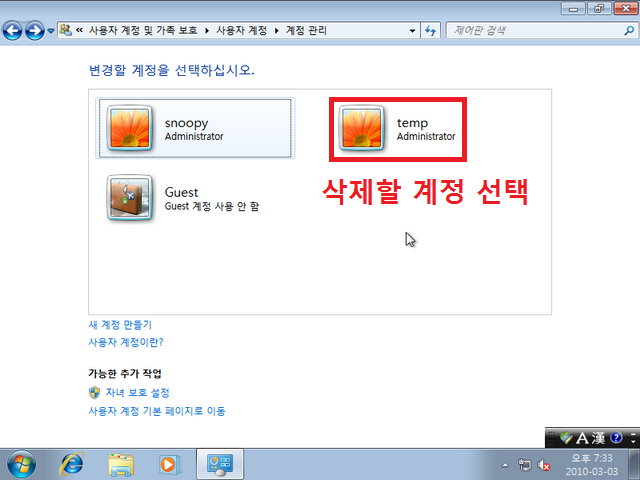Launch Internet Explorer from taskbar

click(72, 464)
